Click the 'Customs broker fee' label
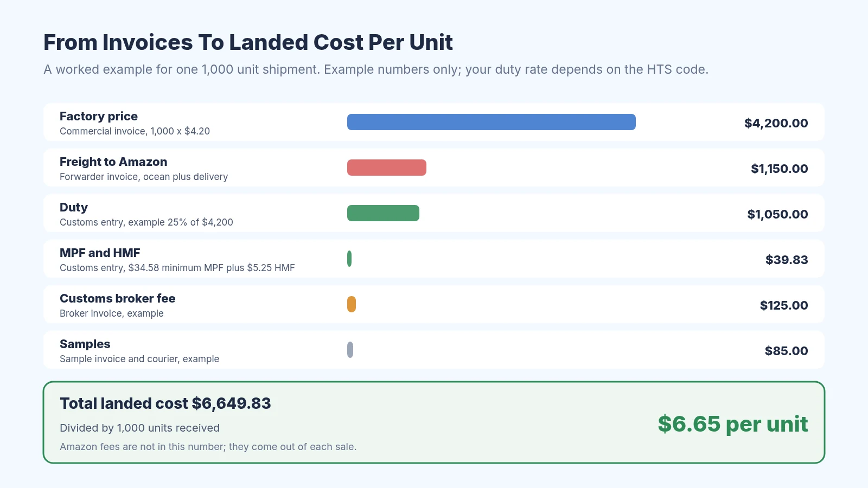Viewport: 868px width, 488px height. (x=118, y=298)
